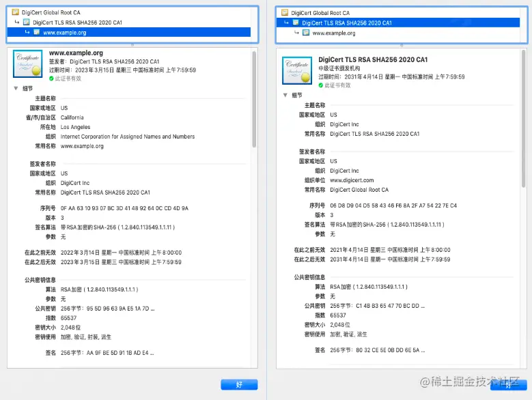Click the 好 button in left window
This screenshot has width=532, height=400.
click(x=239, y=384)
